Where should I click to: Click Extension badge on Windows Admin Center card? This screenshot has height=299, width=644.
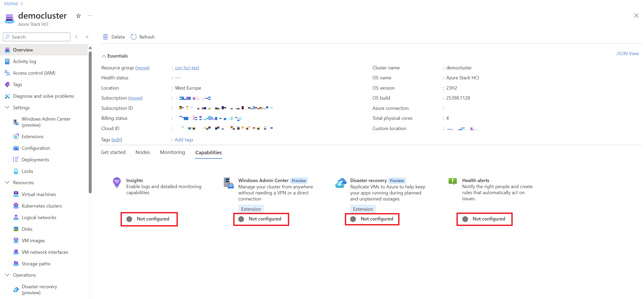(251, 209)
